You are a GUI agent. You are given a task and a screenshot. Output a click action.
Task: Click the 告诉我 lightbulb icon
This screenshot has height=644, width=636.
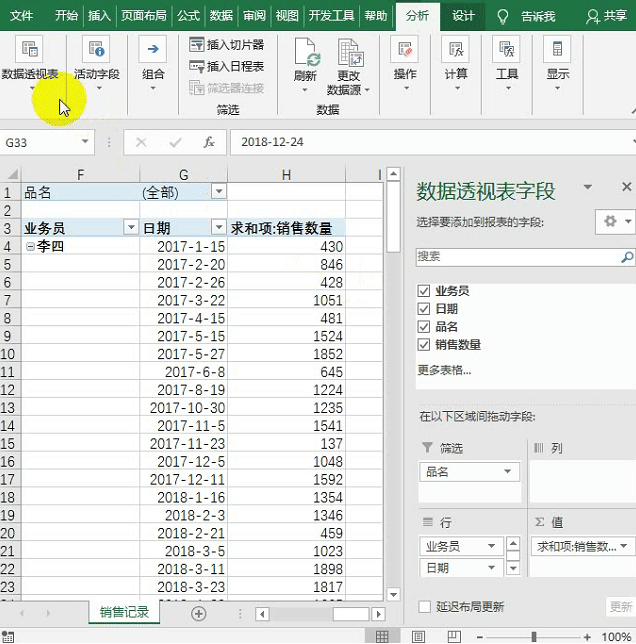tap(503, 16)
